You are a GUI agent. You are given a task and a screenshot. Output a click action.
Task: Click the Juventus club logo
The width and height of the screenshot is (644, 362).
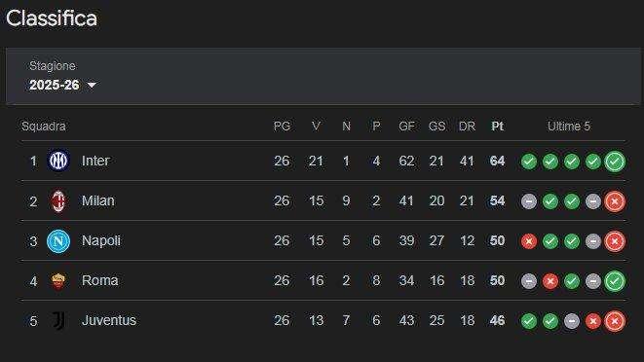(x=58, y=320)
